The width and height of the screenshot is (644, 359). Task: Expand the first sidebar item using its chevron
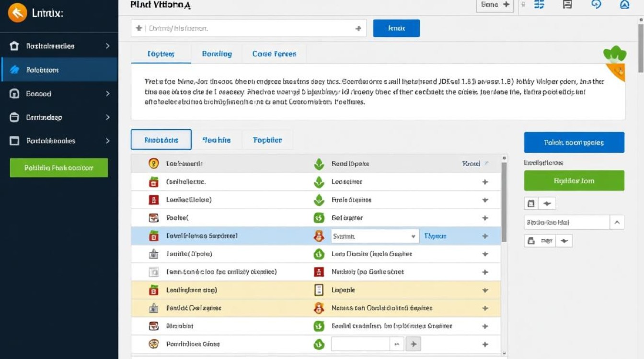(x=107, y=46)
